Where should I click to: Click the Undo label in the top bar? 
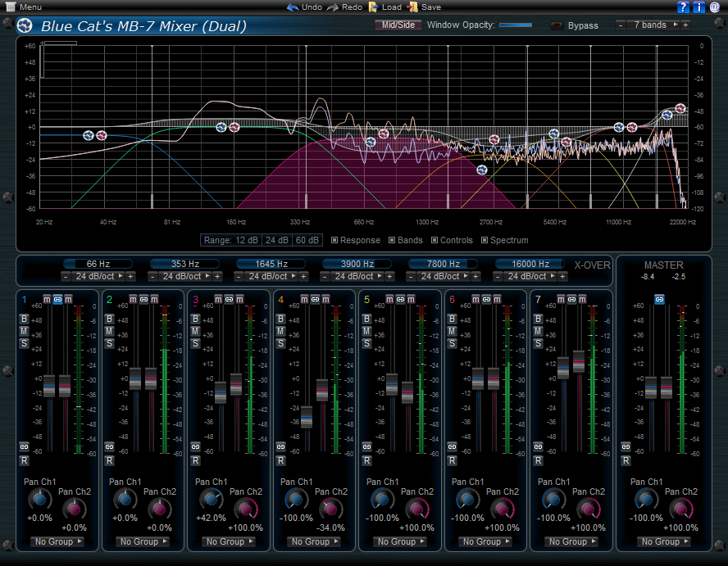pyautogui.click(x=312, y=7)
